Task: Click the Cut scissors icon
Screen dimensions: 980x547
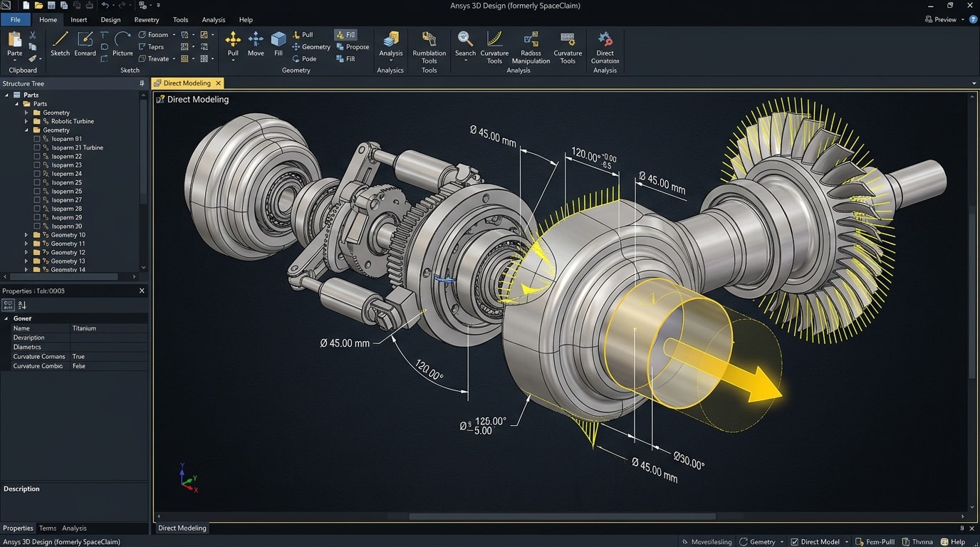Action: coord(33,35)
